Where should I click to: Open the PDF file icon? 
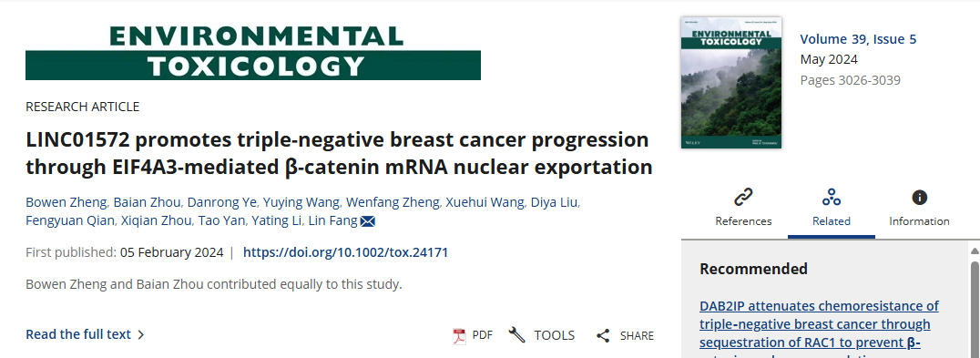coord(459,335)
